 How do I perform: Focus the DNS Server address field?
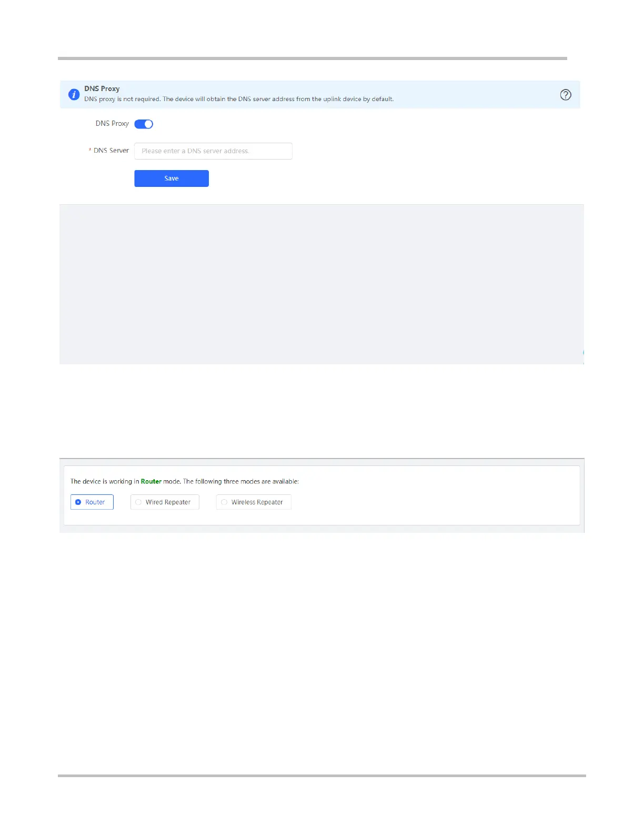(x=213, y=151)
